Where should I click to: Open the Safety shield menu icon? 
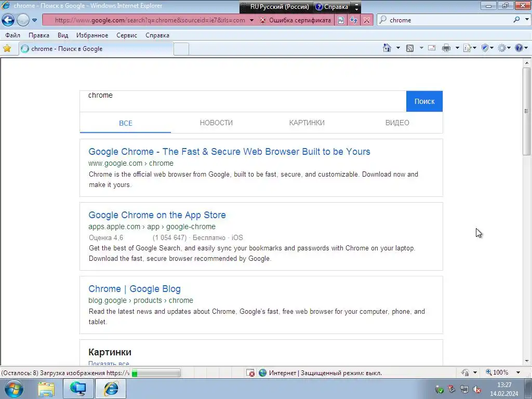[x=487, y=48]
